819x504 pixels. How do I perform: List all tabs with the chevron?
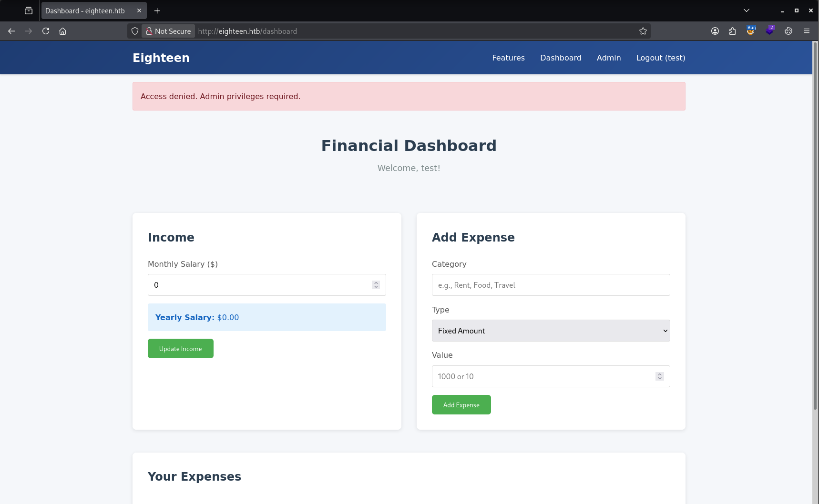click(747, 10)
